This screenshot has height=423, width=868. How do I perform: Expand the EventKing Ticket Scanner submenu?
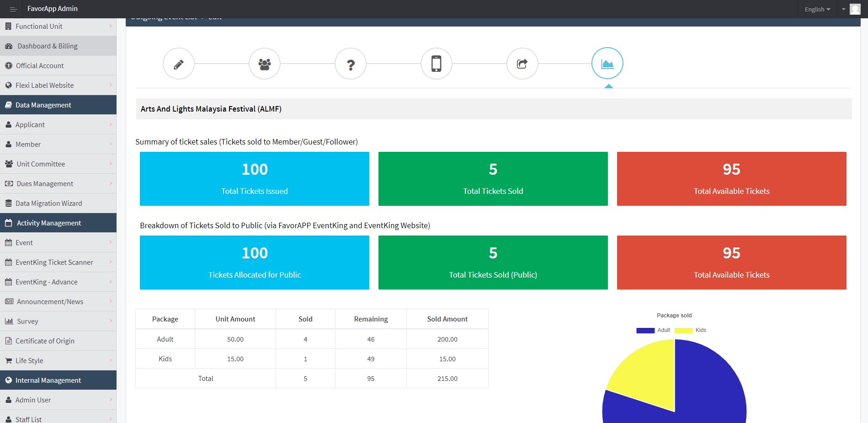coord(58,262)
